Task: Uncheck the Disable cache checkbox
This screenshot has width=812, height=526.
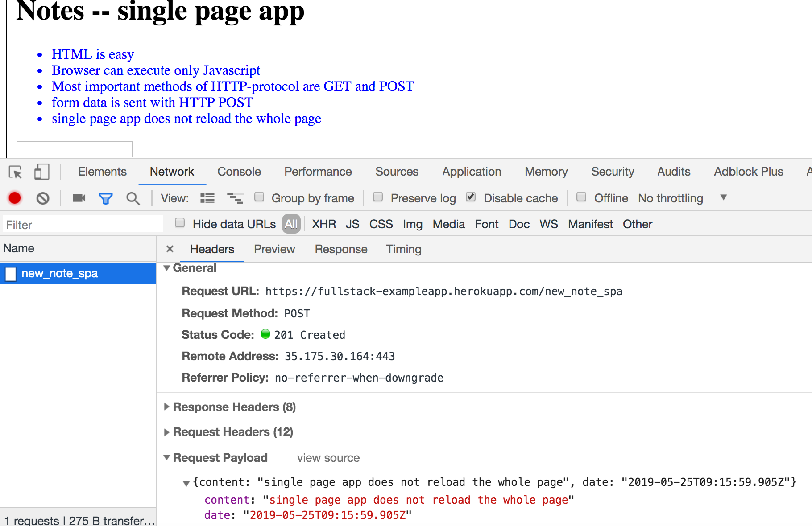Action: pos(471,197)
